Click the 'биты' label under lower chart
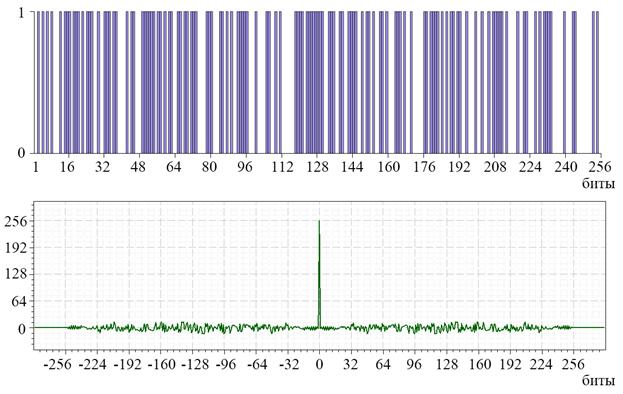 pos(598,380)
